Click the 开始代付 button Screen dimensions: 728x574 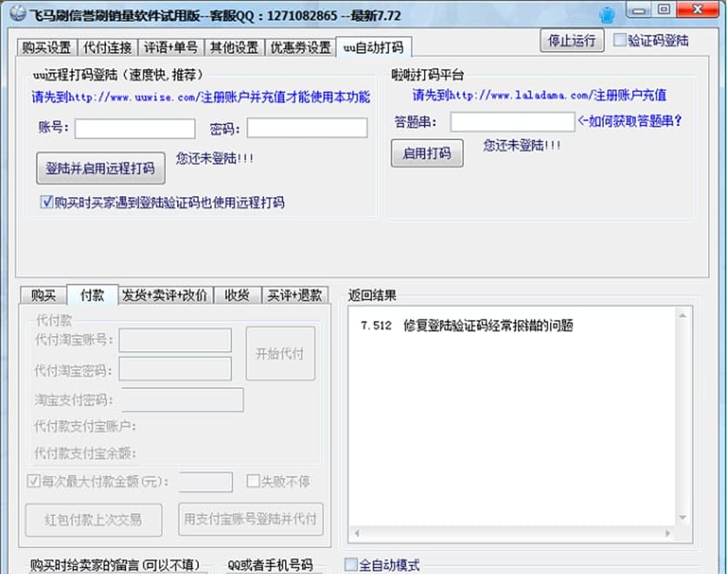pos(280,353)
